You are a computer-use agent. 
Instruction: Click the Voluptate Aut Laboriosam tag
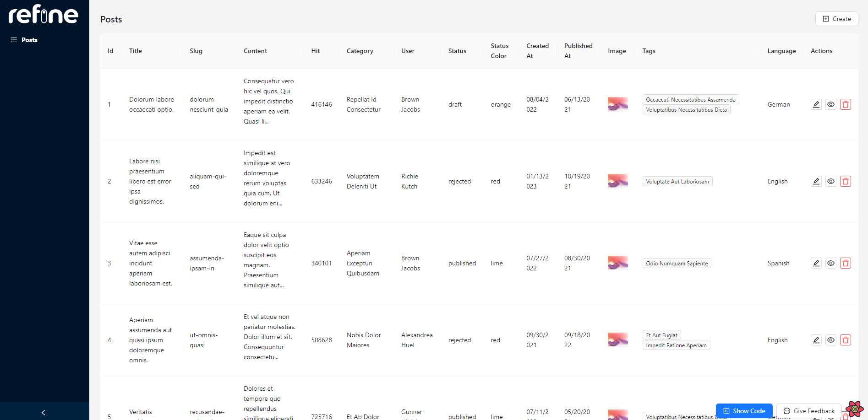[x=677, y=182]
